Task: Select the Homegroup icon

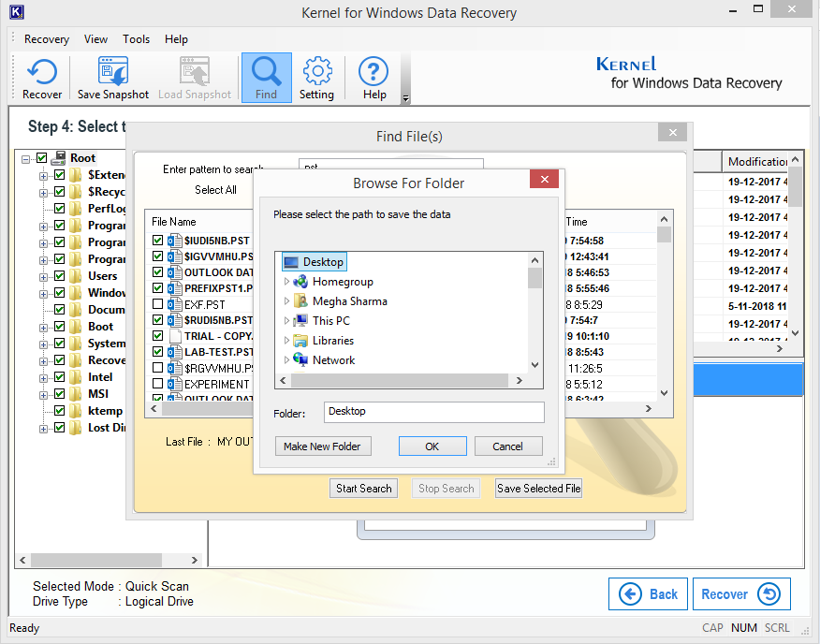Action: 300,282
